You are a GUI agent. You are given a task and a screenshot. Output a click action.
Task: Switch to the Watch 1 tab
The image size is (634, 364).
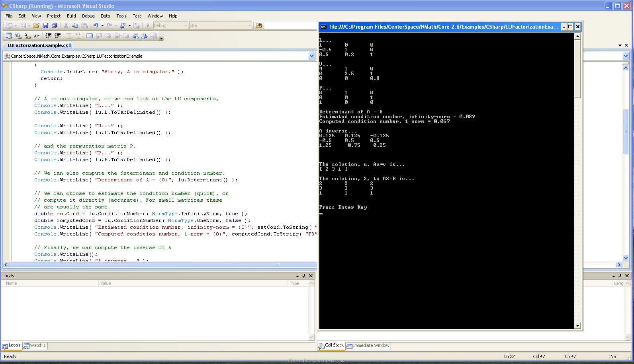pyautogui.click(x=35, y=346)
